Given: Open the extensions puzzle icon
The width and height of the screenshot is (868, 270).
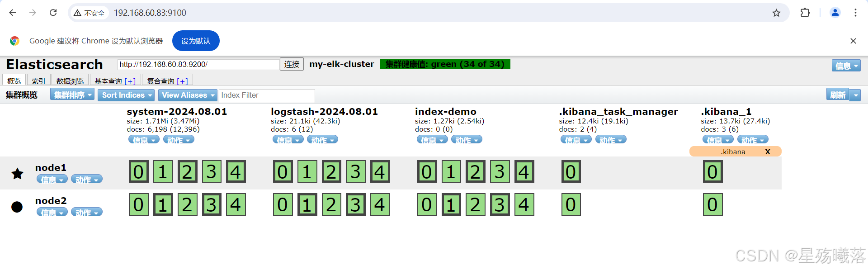Looking at the screenshot, I should [805, 13].
